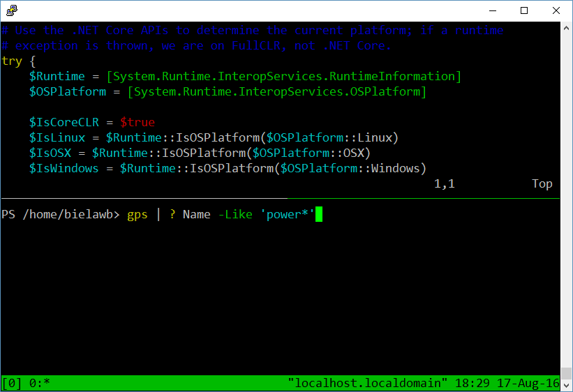Maximize the PuTTY terminal window
573x392 pixels.
point(524,10)
